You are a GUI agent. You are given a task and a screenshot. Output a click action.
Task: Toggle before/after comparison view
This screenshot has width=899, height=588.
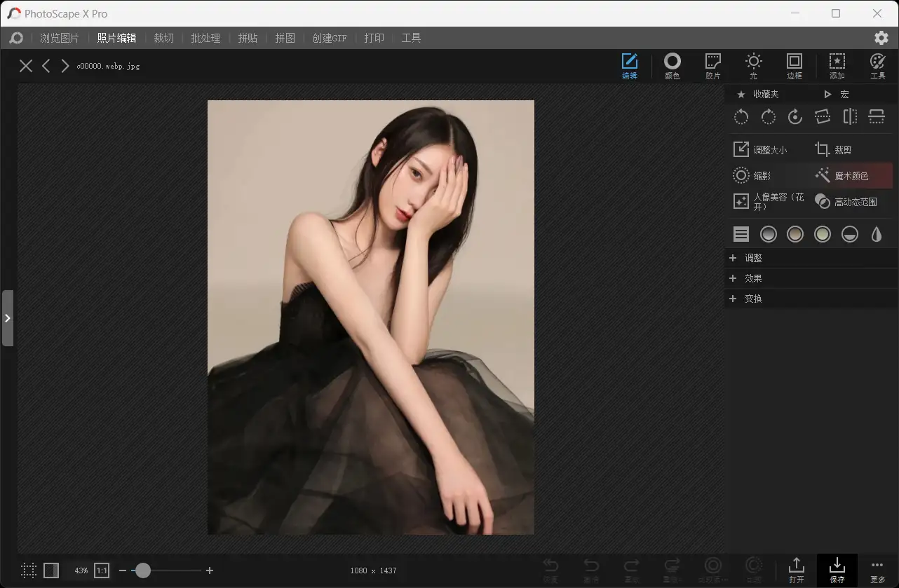click(51, 570)
